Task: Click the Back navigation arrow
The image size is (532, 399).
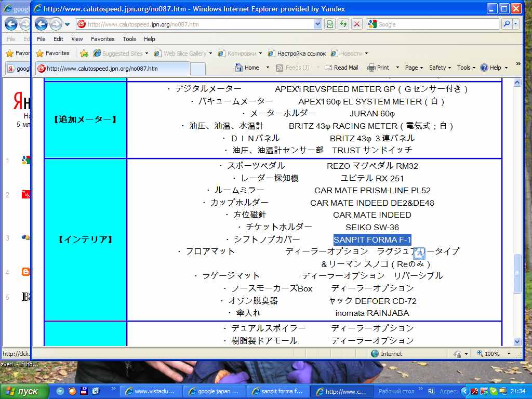Action: pos(42,24)
